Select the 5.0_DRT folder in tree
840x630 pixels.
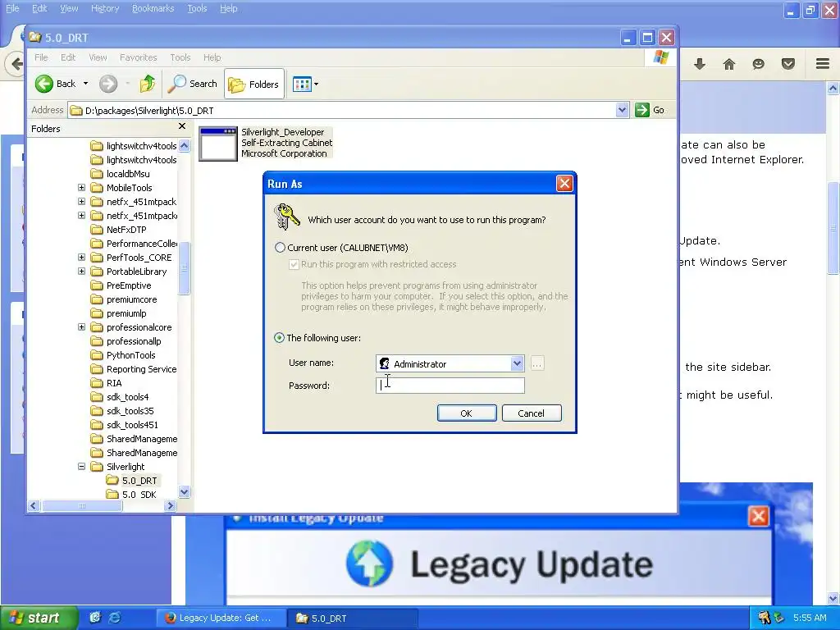point(139,481)
